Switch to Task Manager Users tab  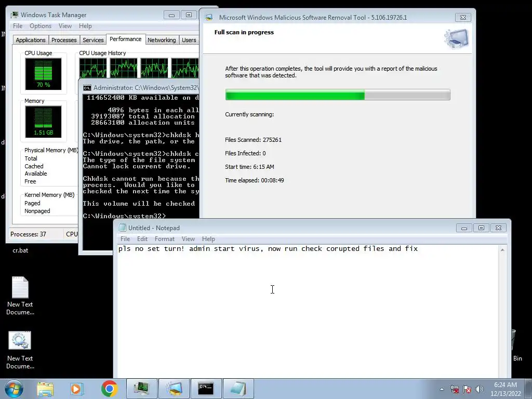pyautogui.click(x=189, y=40)
